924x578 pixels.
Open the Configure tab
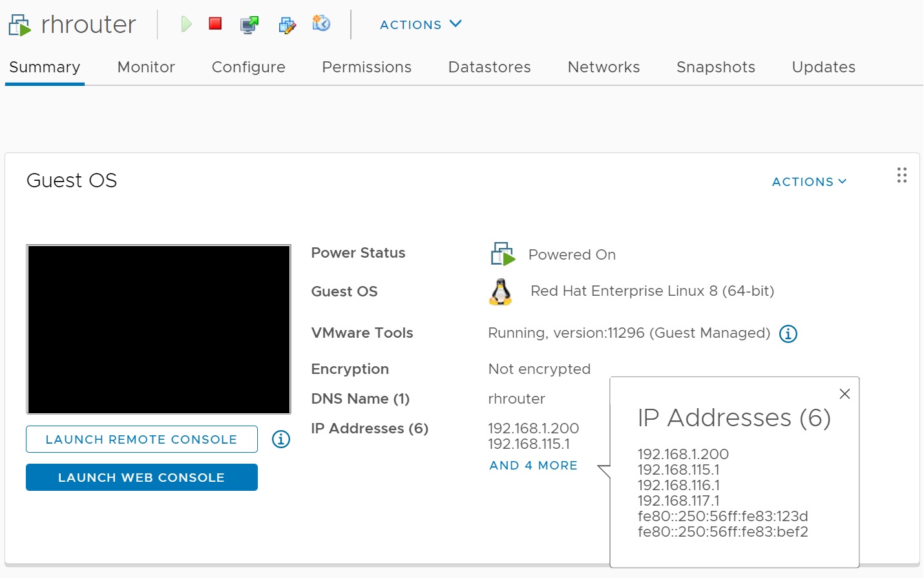click(248, 67)
